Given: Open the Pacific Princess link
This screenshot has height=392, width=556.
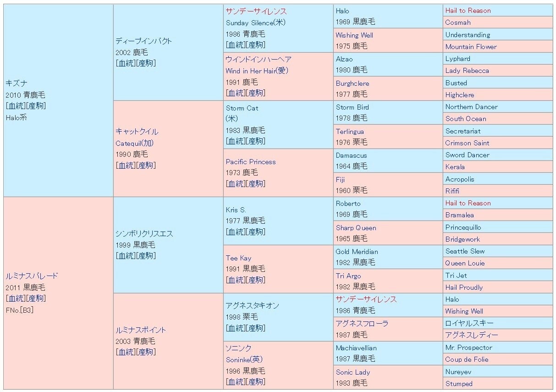Looking at the screenshot, I should click(250, 162).
